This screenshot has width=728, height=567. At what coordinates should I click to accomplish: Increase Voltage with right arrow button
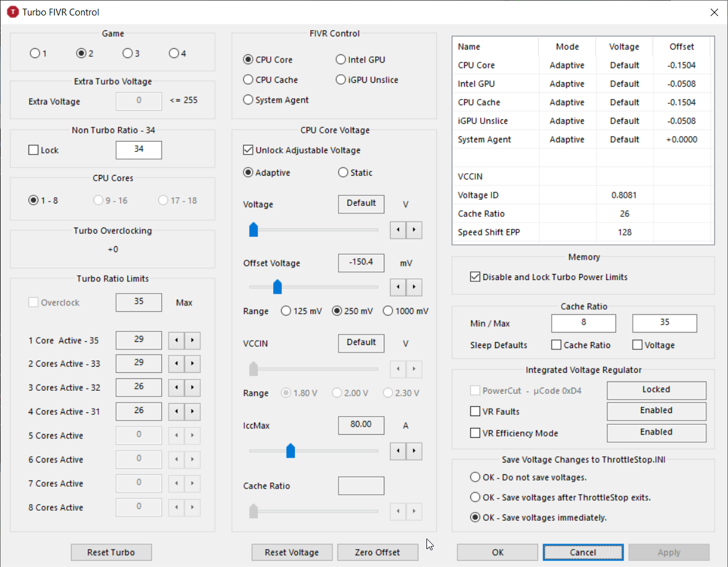pos(414,230)
